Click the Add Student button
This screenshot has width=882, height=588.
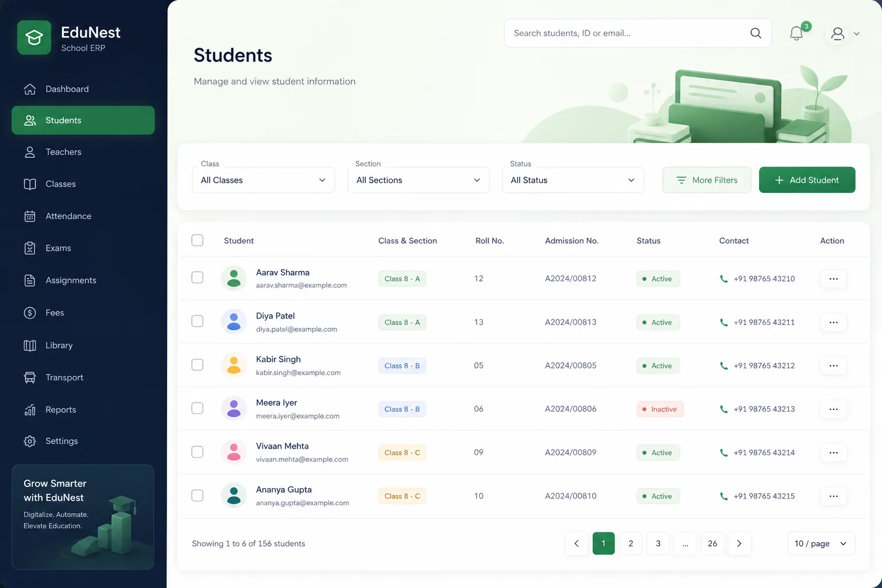click(x=807, y=180)
